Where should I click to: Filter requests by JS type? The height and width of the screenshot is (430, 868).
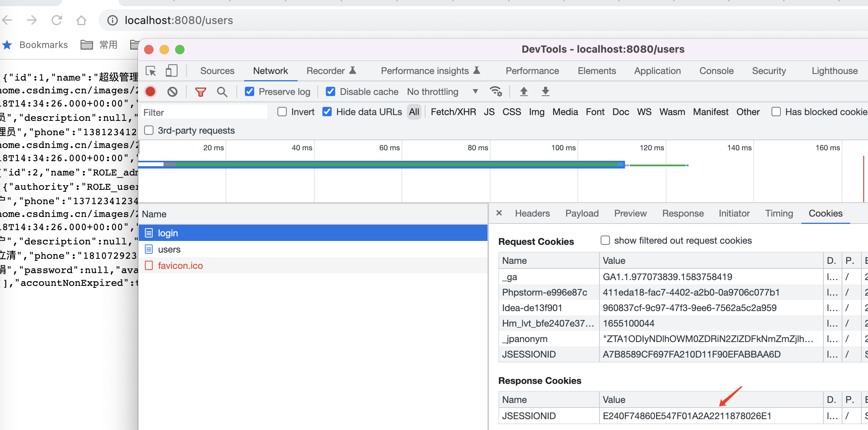(489, 112)
